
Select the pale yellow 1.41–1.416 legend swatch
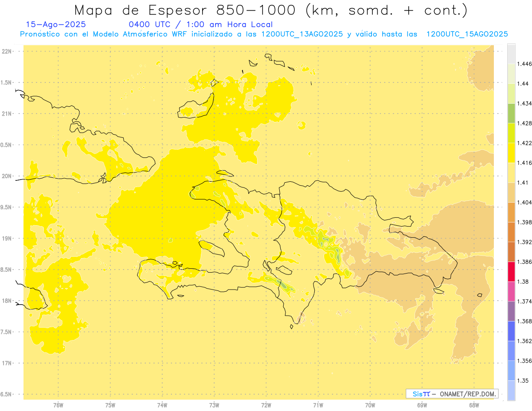(x=511, y=172)
